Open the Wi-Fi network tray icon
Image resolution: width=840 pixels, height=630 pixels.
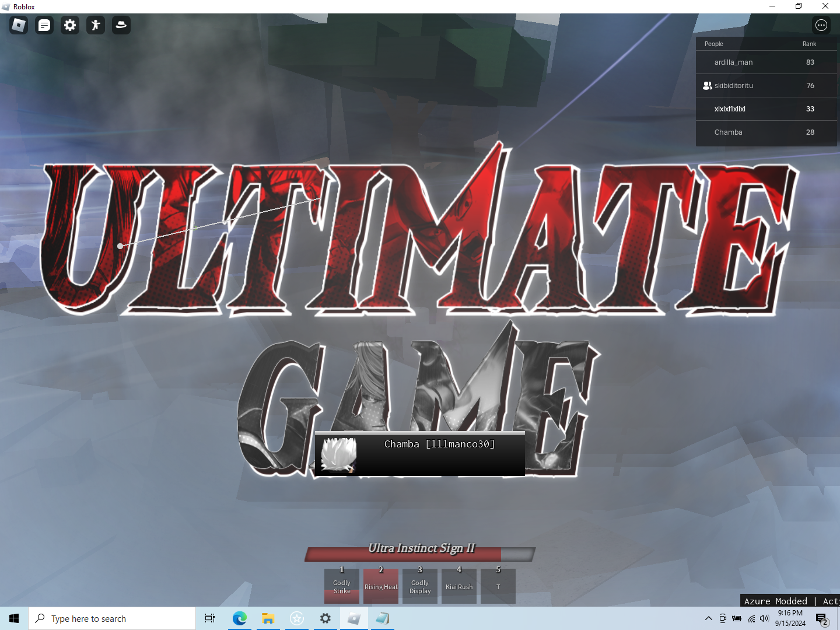click(751, 618)
